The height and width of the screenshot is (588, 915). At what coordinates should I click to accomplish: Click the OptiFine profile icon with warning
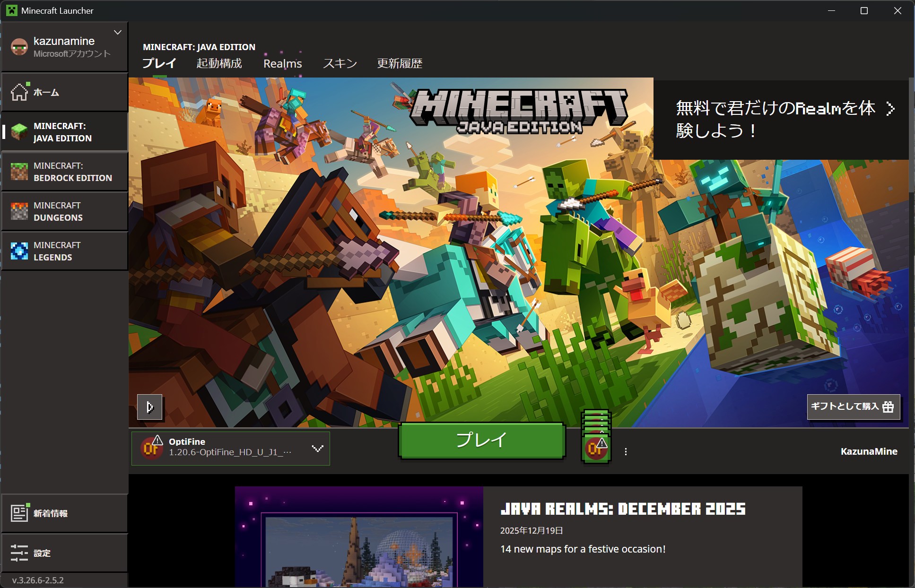152,447
